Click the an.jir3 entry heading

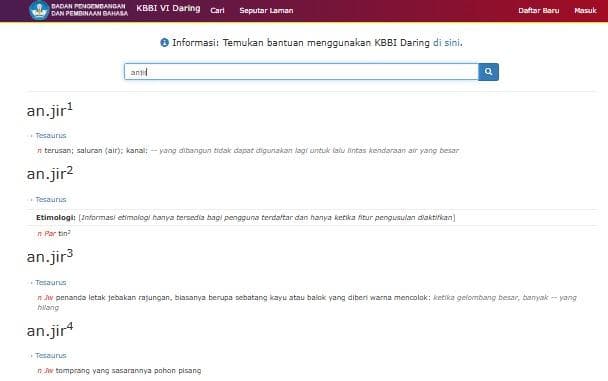point(50,256)
